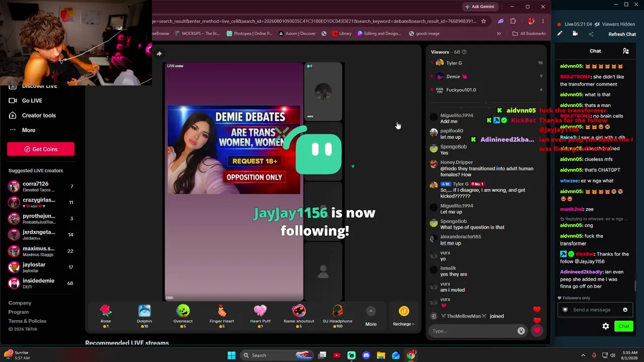Open emoji picker in TikTok comment box
The image size is (644, 362).
(x=521, y=331)
